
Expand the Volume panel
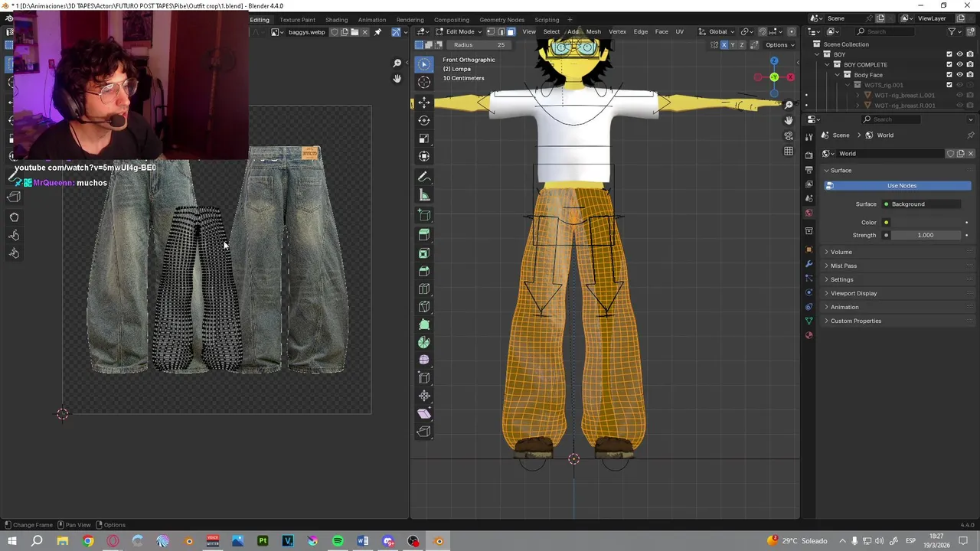[x=841, y=252]
